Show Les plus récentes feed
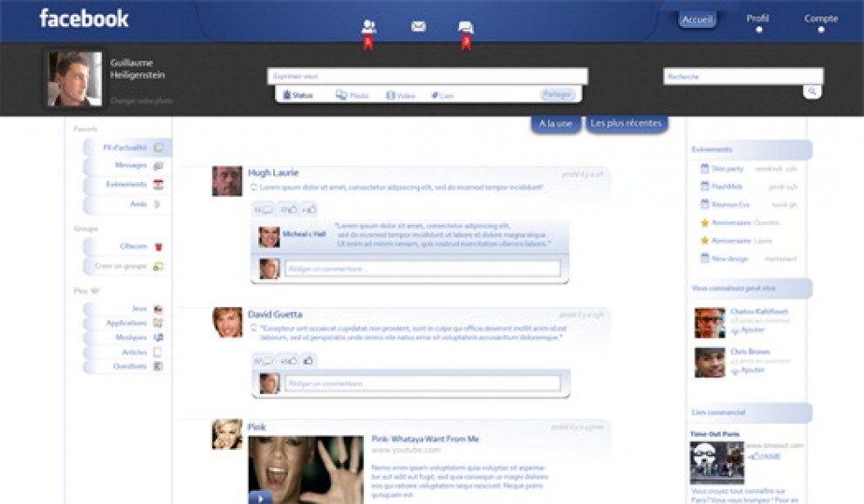This screenshot has width=864, height=504. point(626,123)
